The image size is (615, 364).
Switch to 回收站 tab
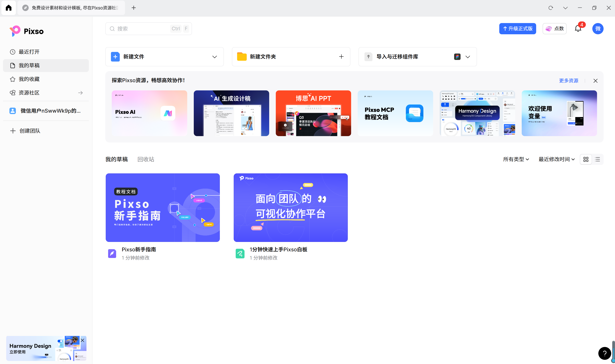146,159
